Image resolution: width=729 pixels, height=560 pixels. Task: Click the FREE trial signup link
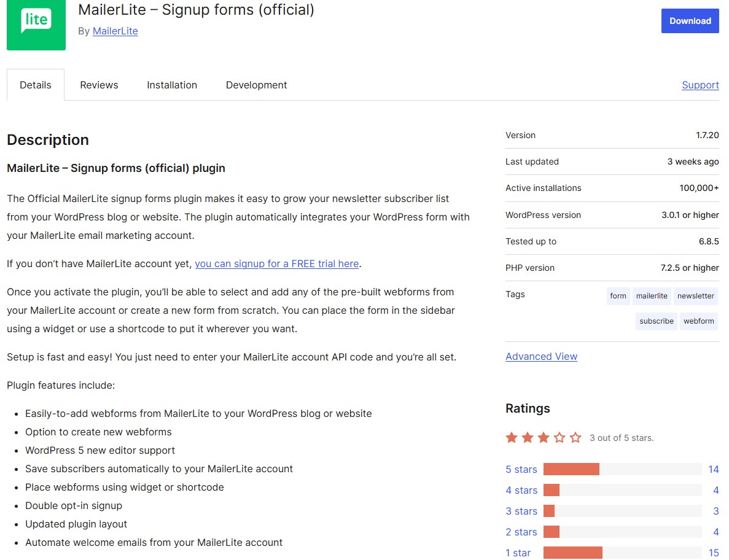coord(276,263)
